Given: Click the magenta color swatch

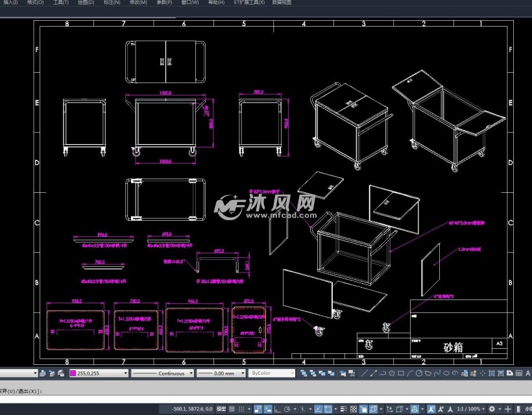Looking at the screenshot, I should [x=73, y=373].
